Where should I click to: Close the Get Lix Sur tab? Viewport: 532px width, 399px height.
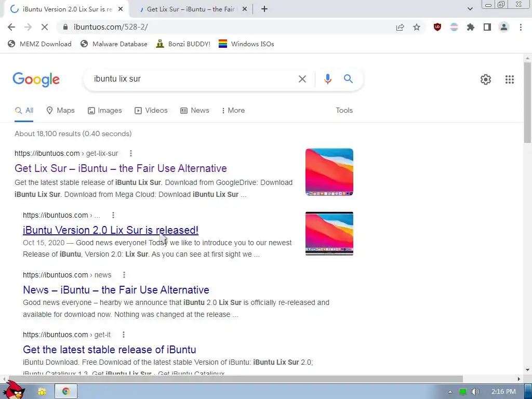coord(245,9)
